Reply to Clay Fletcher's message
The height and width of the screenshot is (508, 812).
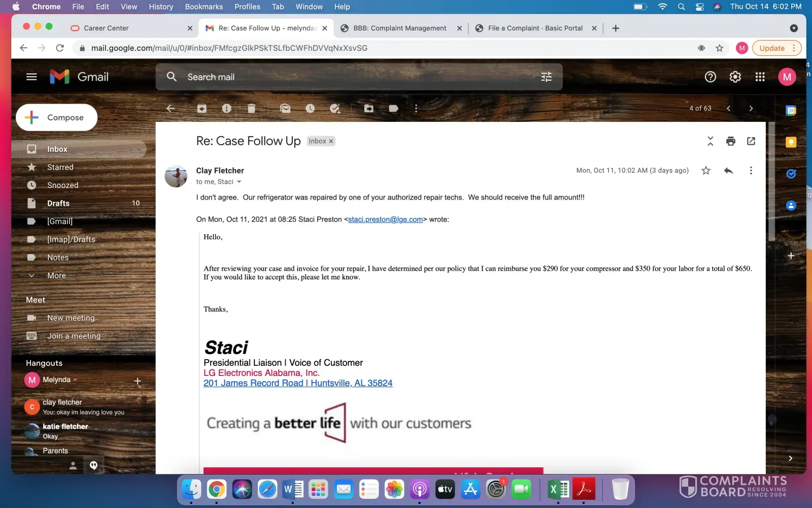tap(728, 171)
